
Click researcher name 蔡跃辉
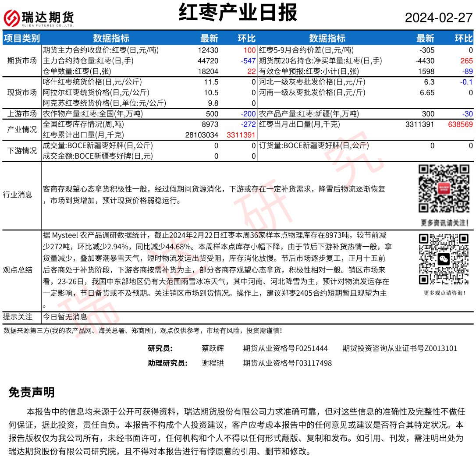tap(213, 348)
